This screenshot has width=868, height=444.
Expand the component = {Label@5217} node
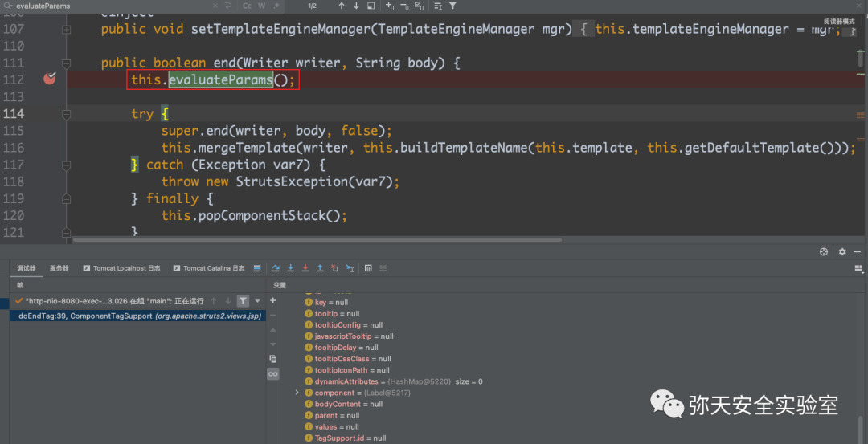coord(297,393)
